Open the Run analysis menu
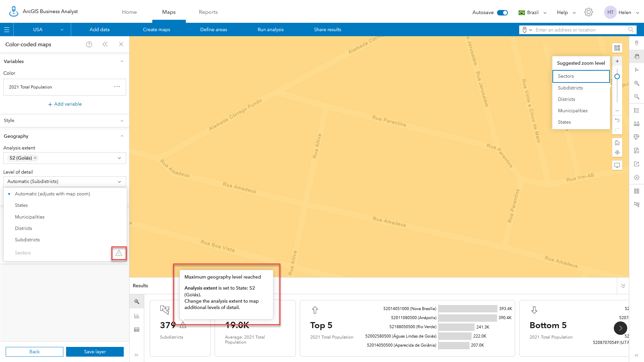644x362 pixels. coord(270,29)
